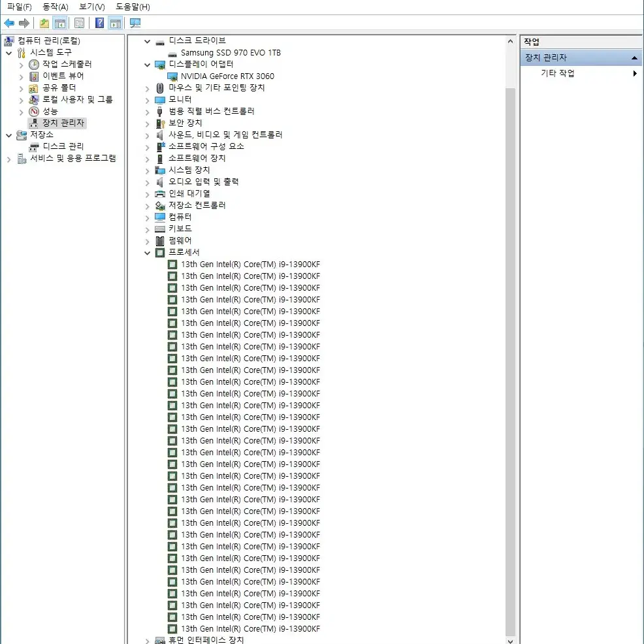This screenshot has height=644, width=644.
Task: Click the 로컬 사용자 및 그룹 icon
Action: click(34, 100)
